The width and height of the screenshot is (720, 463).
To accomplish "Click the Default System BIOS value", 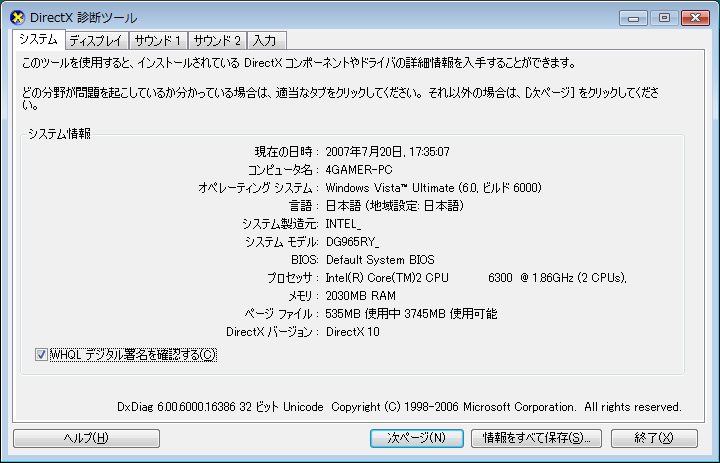I will click(380, 260).
